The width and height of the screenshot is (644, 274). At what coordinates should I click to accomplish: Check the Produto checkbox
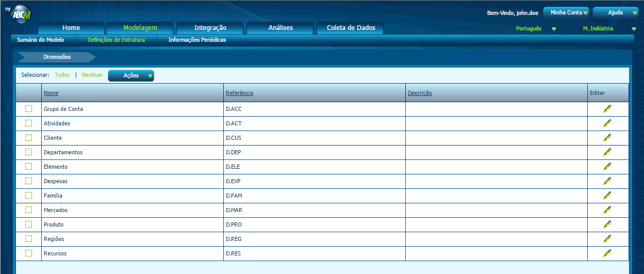(x=29, y=224)
